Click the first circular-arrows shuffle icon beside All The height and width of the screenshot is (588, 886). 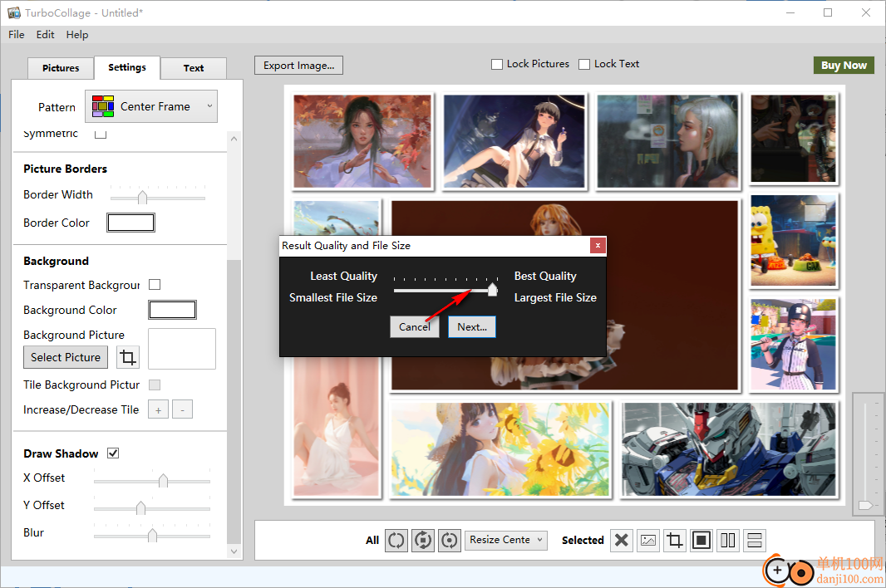[396, 540]
